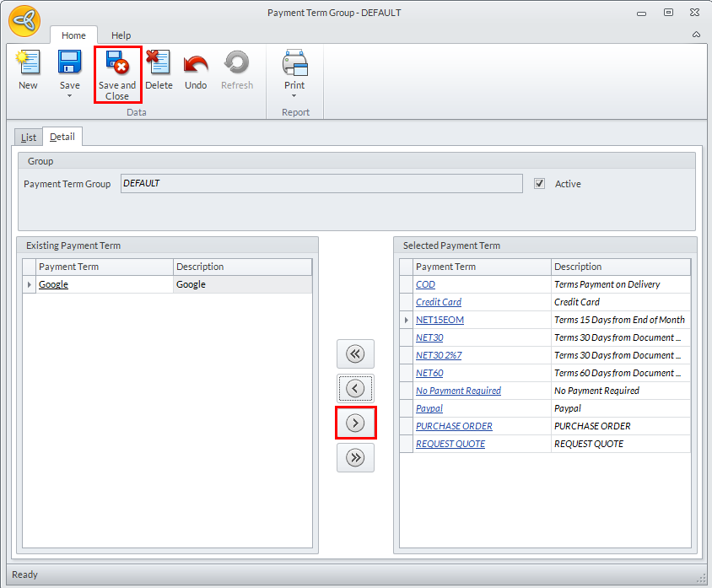Move selected term right with single-right arrow

coord(355,423)
